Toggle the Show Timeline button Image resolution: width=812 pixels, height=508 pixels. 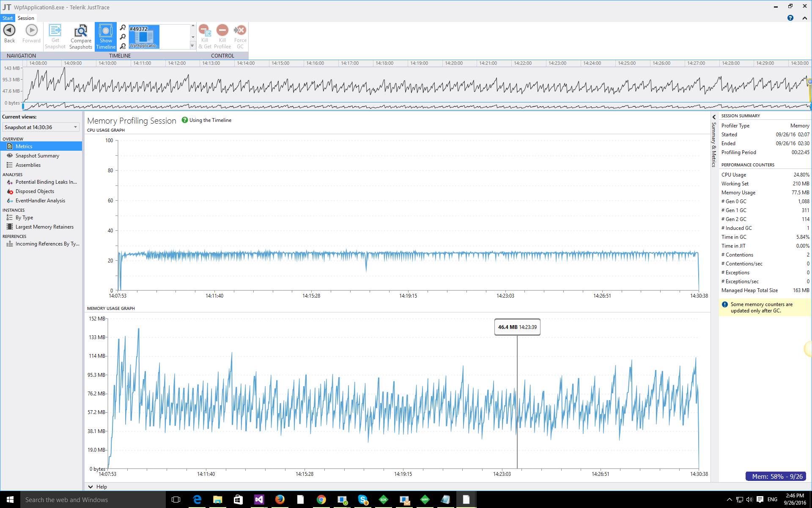[105, 36]
